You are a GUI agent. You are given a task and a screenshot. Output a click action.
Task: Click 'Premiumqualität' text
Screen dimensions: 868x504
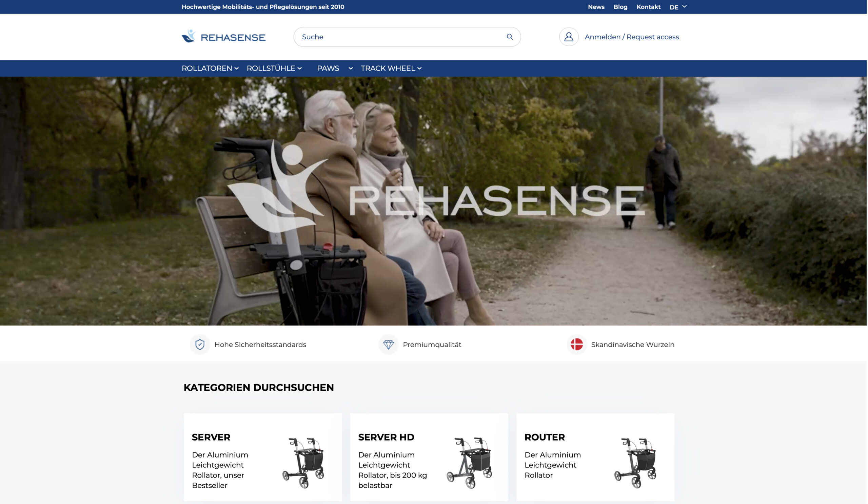(x=432, y=345)
